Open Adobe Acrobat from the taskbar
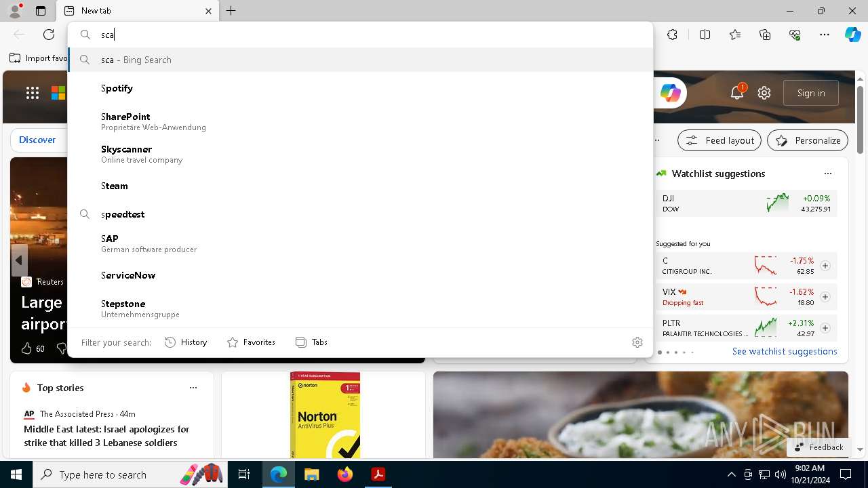 pyautogui.click(x=378, y=474)
